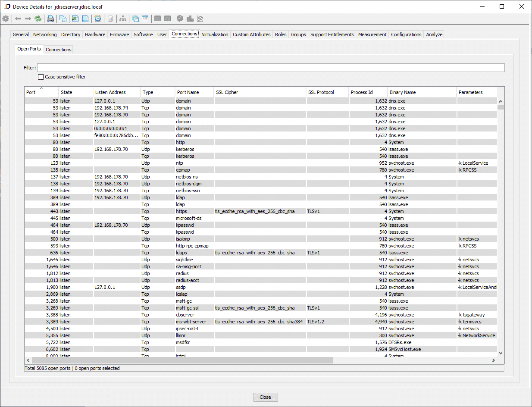Export data using the Excel export icon
This screenshot has width=532, height=407.
pos(74,19)
